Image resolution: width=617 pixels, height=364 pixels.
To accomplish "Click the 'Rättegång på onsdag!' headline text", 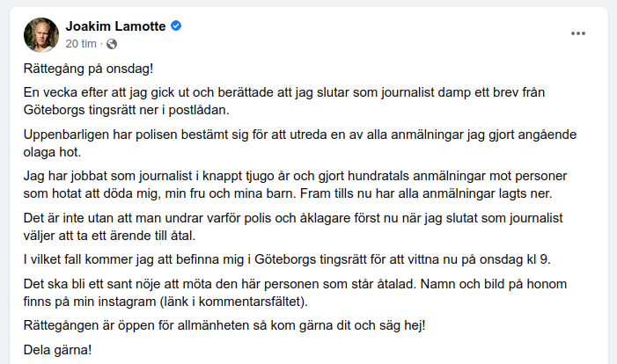I will pyautogui.click(x=89, y=69).
